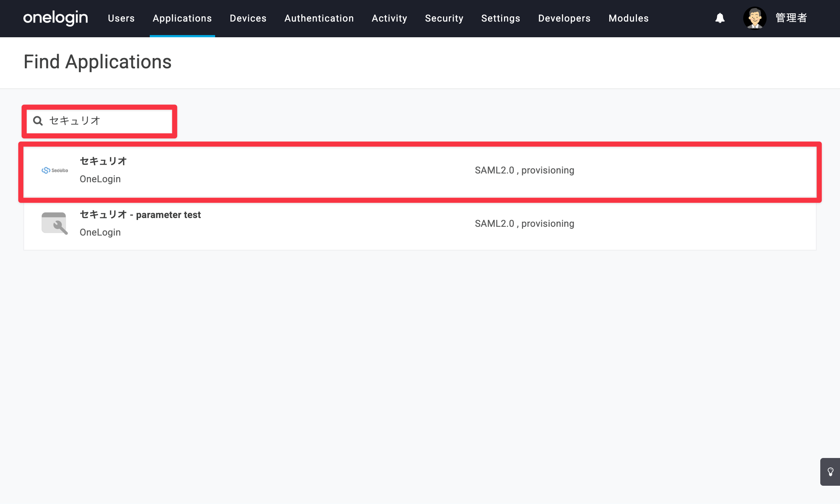The width and height of the screenshot is (840, 504).
Task: Open the Devices menu
Action: (x=248, y=18)
